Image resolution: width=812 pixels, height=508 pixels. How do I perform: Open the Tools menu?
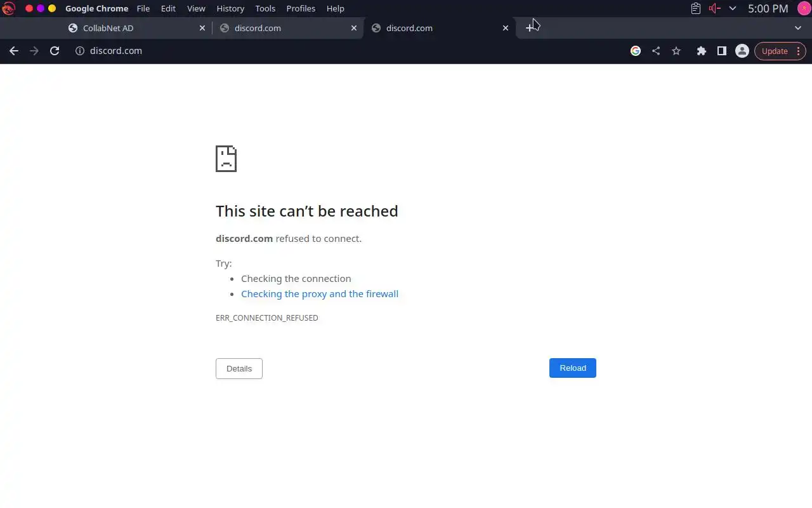point(265,8)
